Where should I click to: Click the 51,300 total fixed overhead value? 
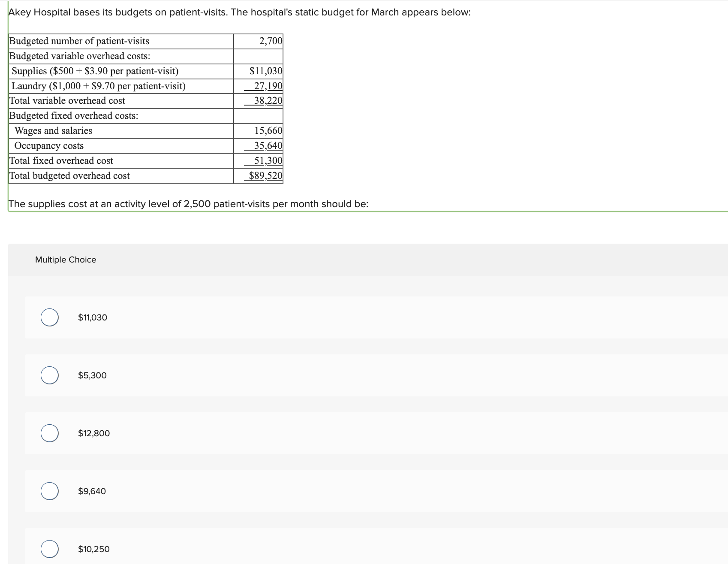pos(268,161)
